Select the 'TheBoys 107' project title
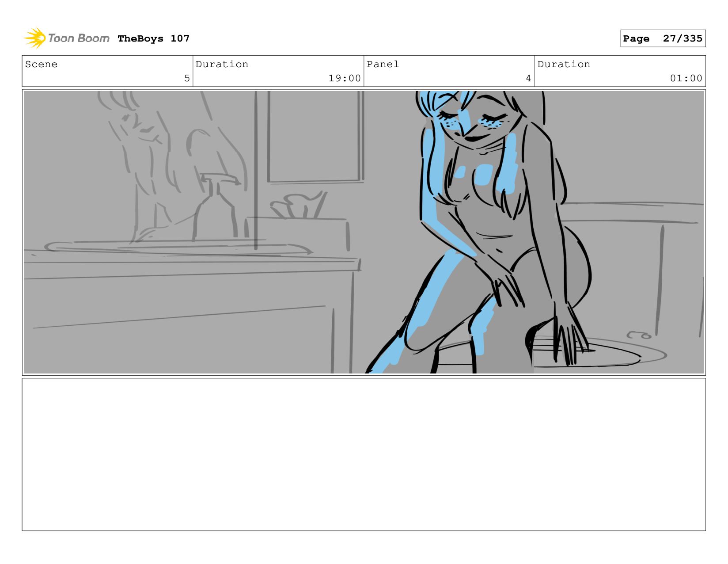Viewport: 728px width, 564px height. (153, 38)
